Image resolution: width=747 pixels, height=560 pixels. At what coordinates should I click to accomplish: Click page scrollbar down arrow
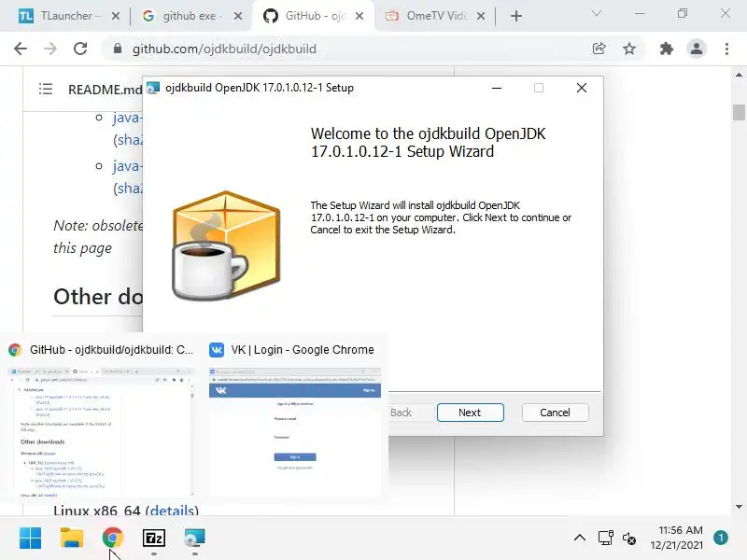tap(739, 507)
